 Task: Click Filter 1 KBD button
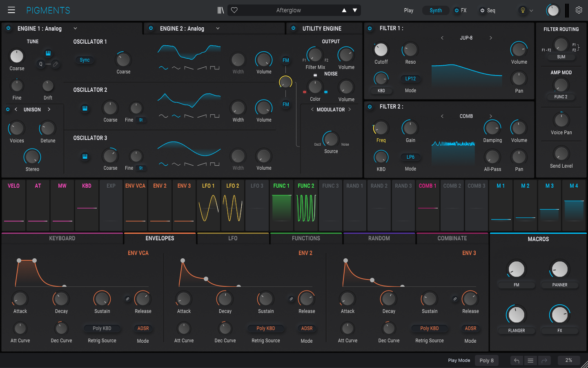coord(381,91)
